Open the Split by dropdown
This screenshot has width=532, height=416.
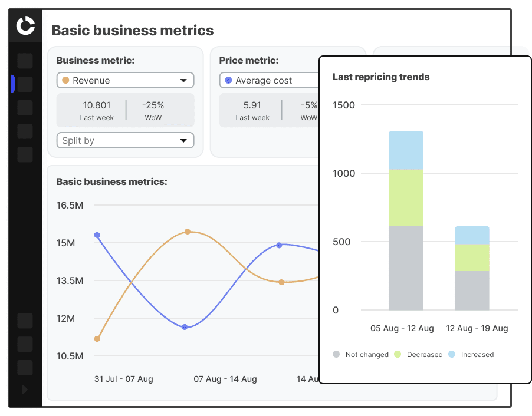(x=125, y=140)
